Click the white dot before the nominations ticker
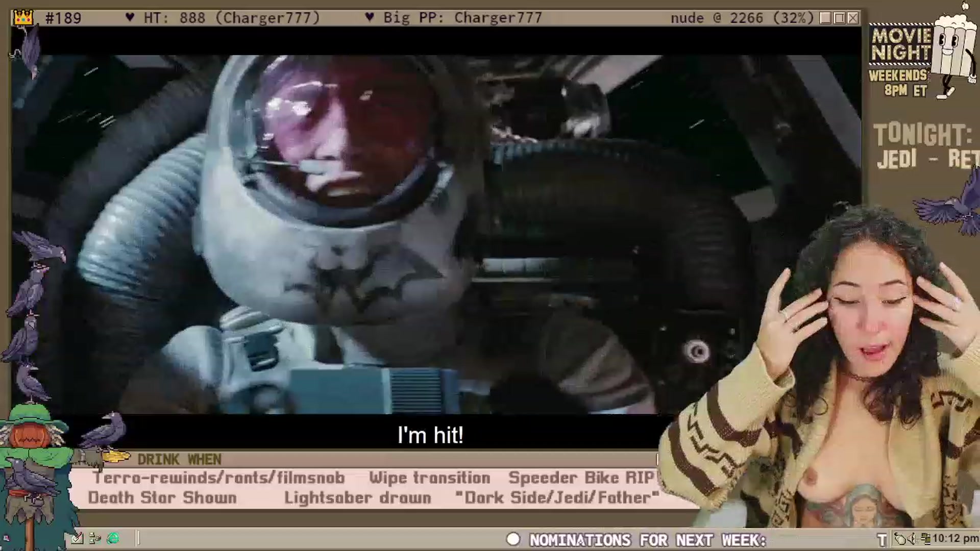 (513, 539)
